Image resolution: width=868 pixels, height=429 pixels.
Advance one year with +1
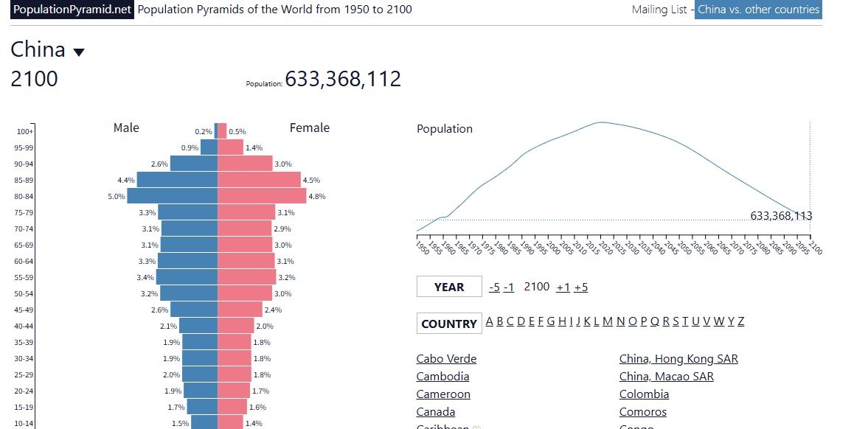(x=563, y=287)
